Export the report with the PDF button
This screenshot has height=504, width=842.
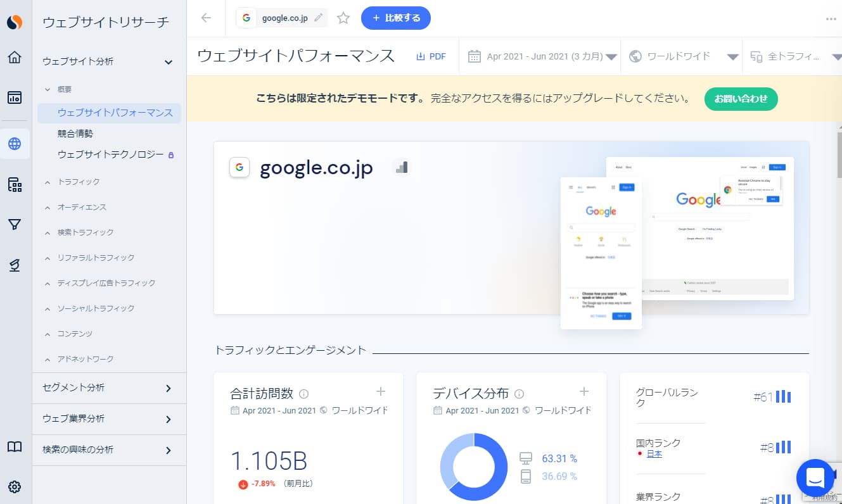pyautogui.click(x=431, y=56)
